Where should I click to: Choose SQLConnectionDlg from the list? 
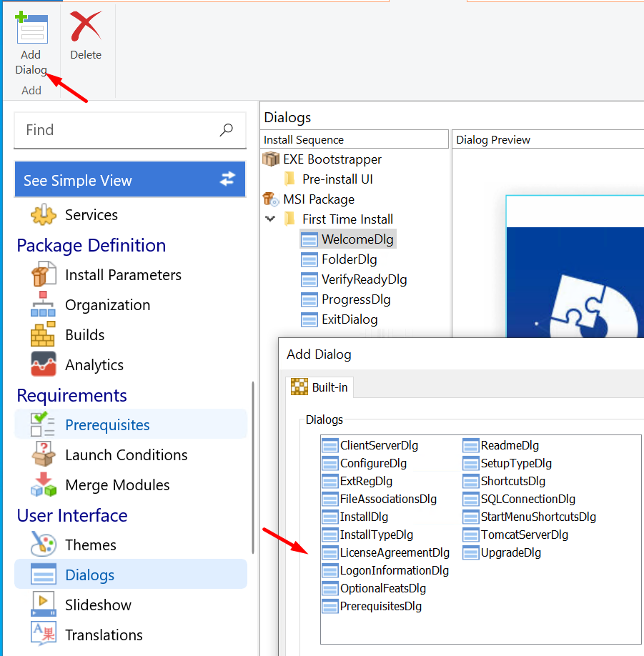(x=527, y=499)
